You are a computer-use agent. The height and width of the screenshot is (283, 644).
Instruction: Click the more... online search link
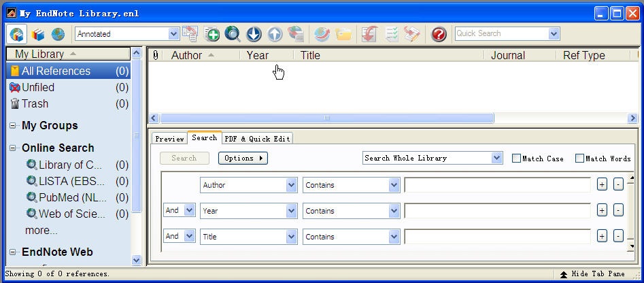coord(41,231)
